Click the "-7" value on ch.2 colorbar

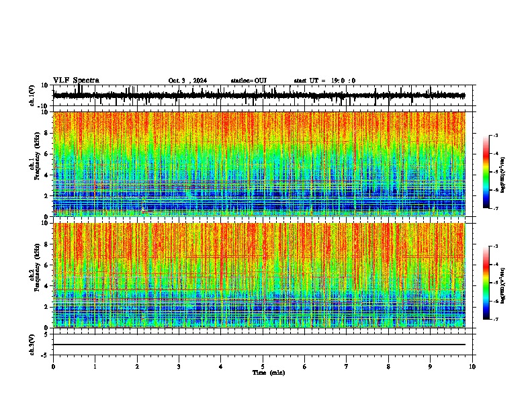tap(495, 319)
